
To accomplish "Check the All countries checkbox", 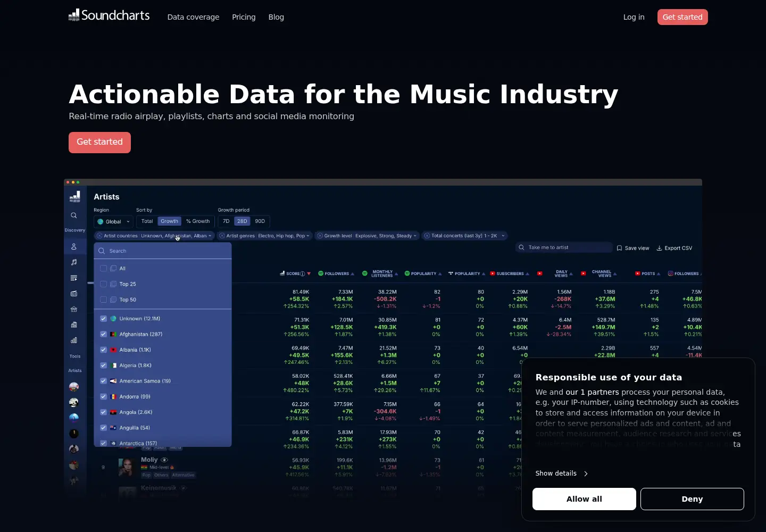I will [104, 269].
